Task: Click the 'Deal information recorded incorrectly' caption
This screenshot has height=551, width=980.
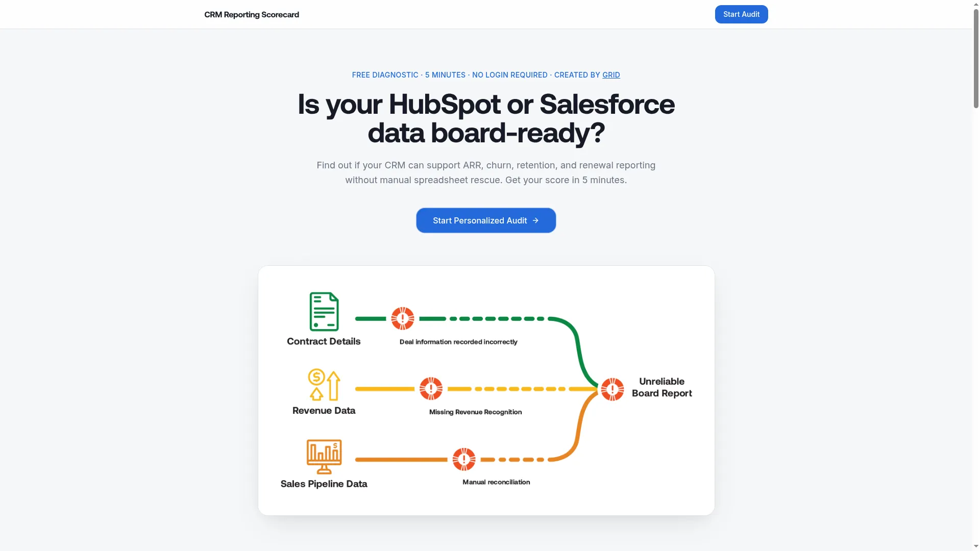Action: tap(458, 342)
